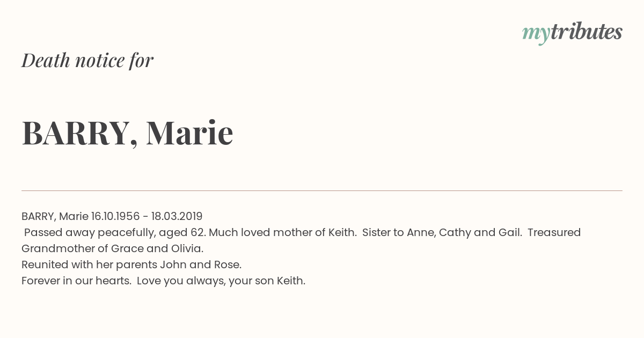Click the date range 16.10.1956 - 18.03.2019

pyautogui.click(x=147, y=216)
